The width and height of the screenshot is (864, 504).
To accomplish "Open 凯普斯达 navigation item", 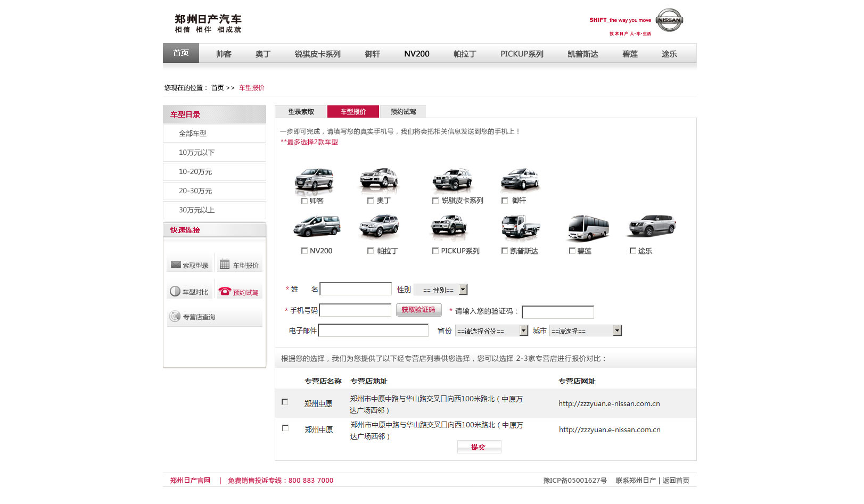I will click(583, 54).
